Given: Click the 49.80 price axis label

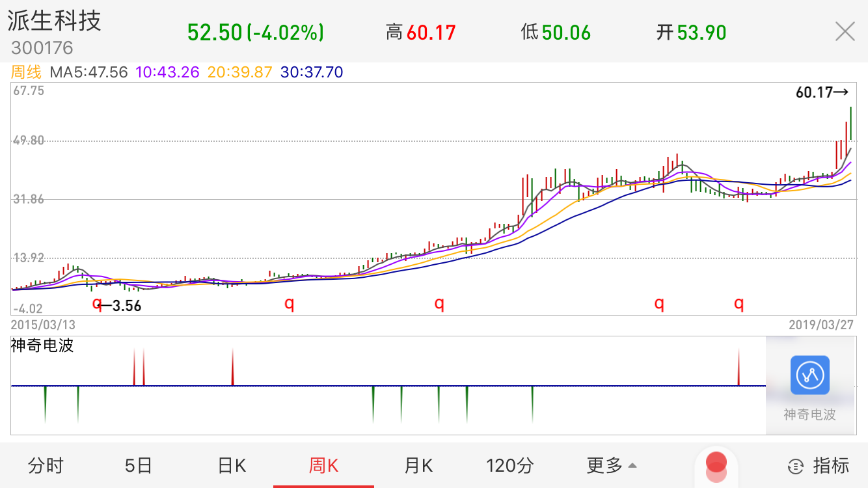Looking at the screenshot, I should pos(29,141).
